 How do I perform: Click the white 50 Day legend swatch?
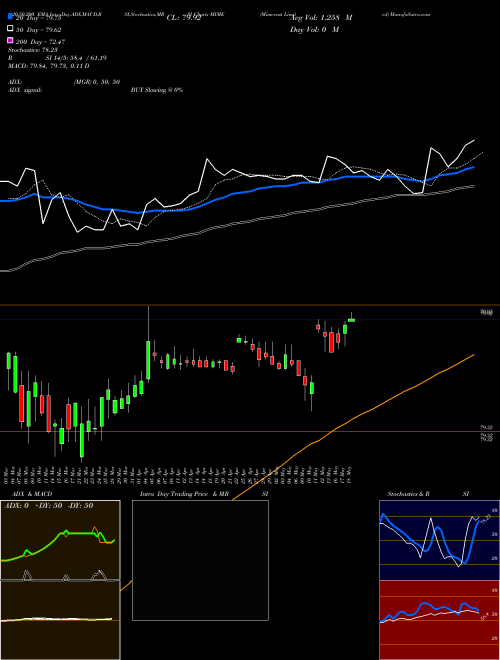tap(10, 29)
